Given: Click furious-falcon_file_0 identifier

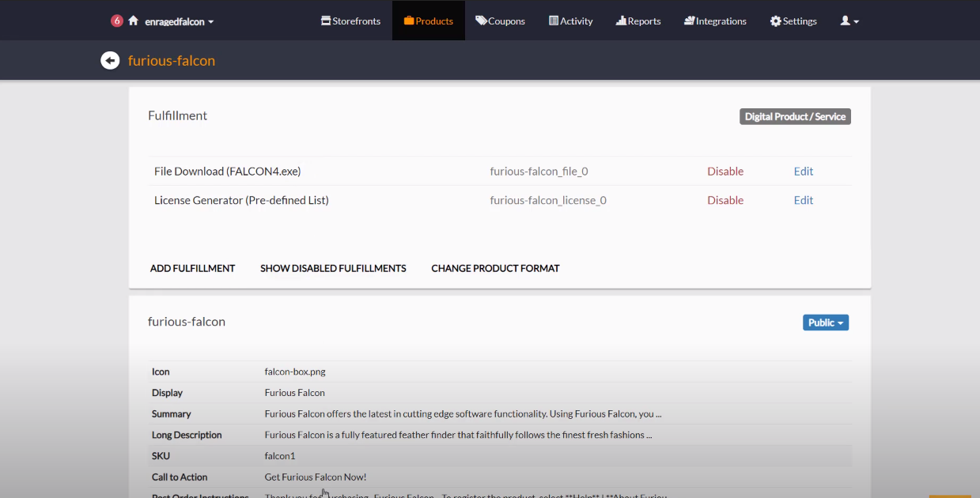Looking at the screenshot, I should coord(539,171).
